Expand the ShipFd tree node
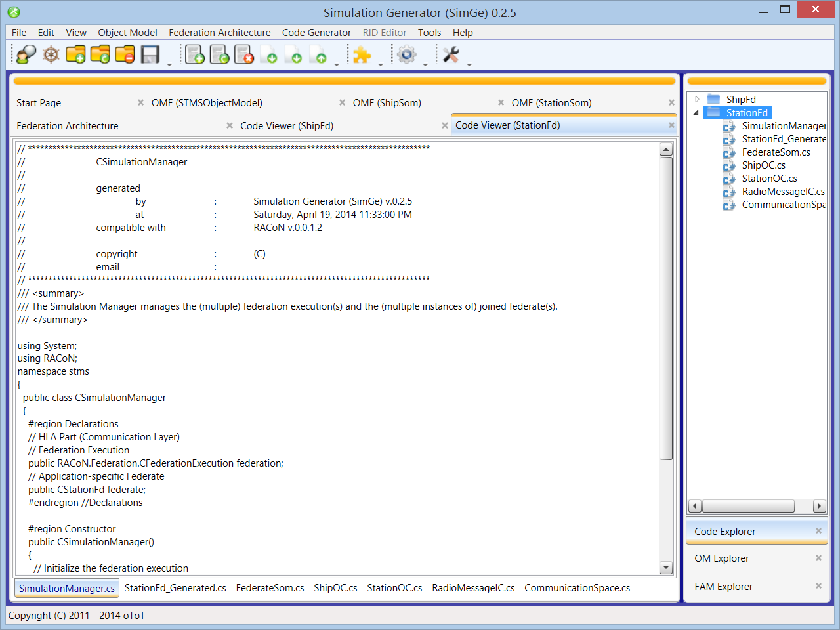The width and height of the screenshot is (840, 630). tap(697, 99)
